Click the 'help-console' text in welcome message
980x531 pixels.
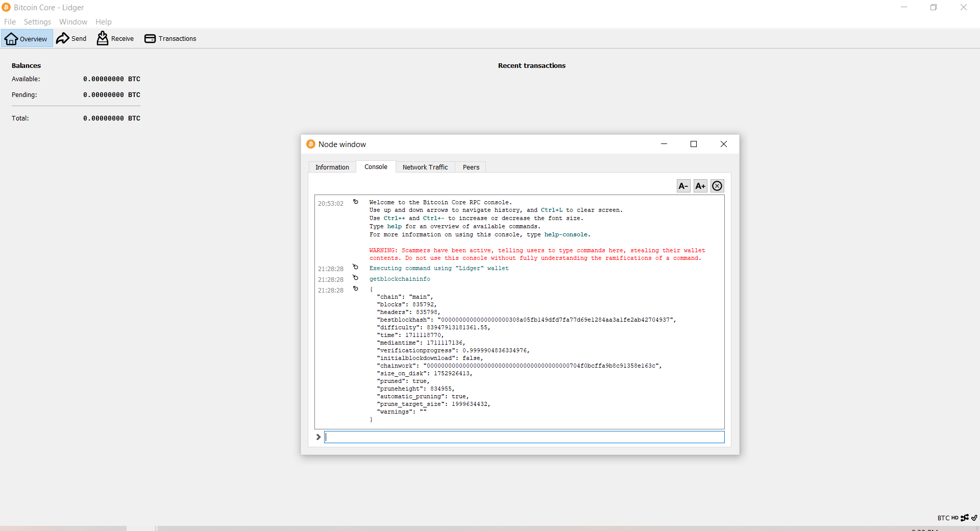click(566, 235)
